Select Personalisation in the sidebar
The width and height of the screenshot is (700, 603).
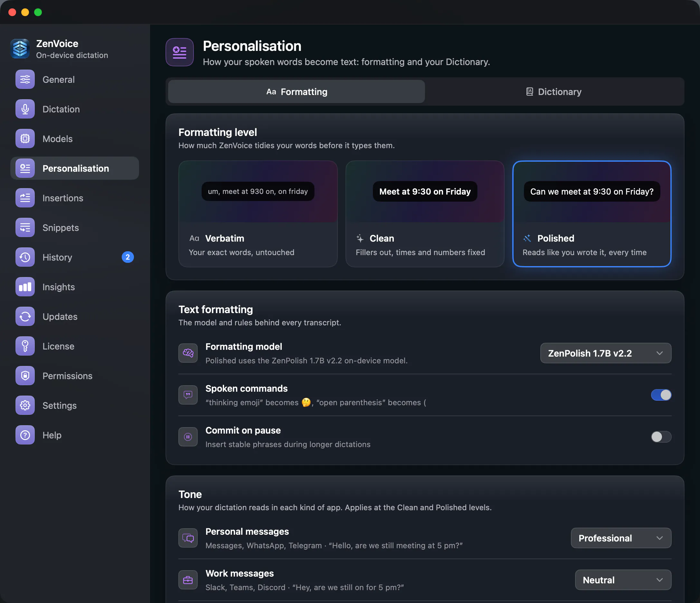75,168
